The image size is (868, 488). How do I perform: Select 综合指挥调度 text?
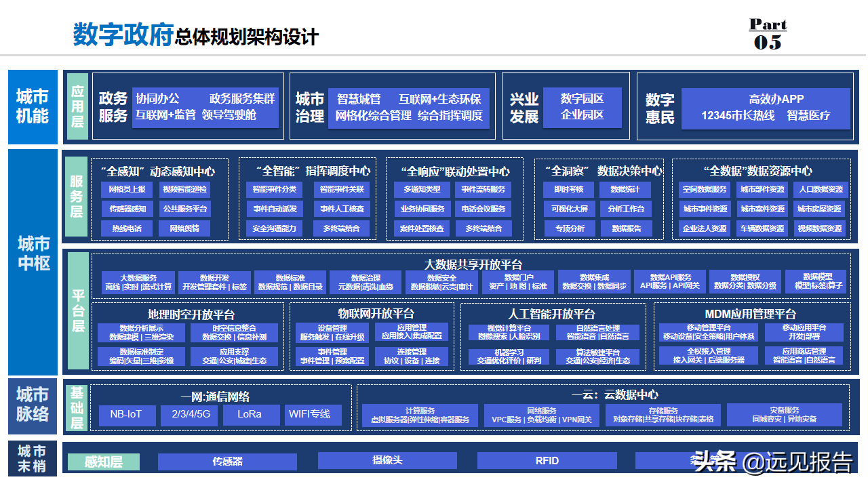click(x=450, y=115)
